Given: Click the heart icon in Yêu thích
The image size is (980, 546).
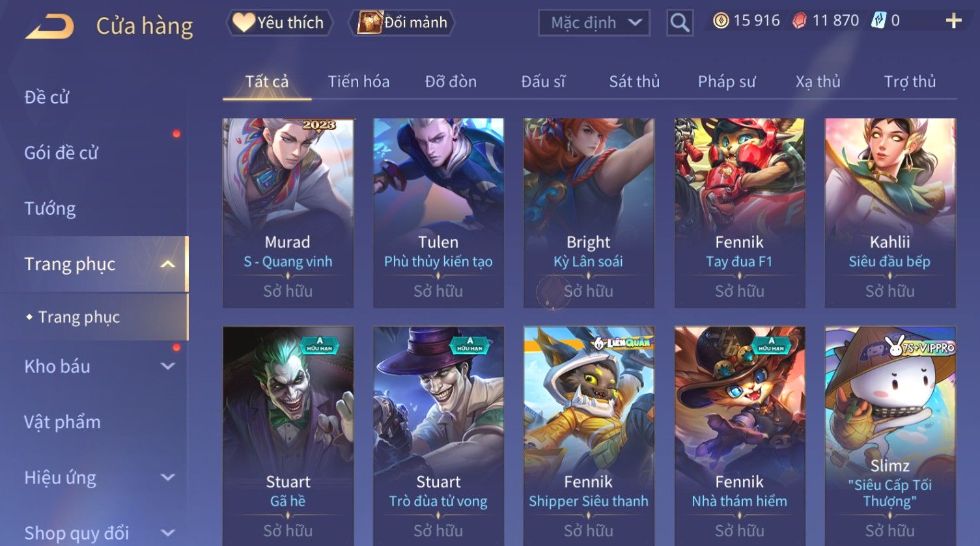Looking at the screenshot, I should point(244,23).
